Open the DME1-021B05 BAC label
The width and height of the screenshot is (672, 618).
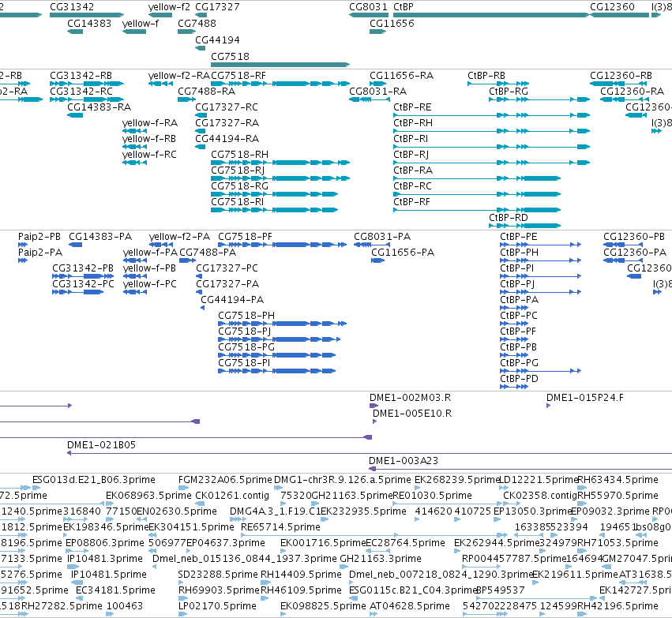click(x=102, y=445)
